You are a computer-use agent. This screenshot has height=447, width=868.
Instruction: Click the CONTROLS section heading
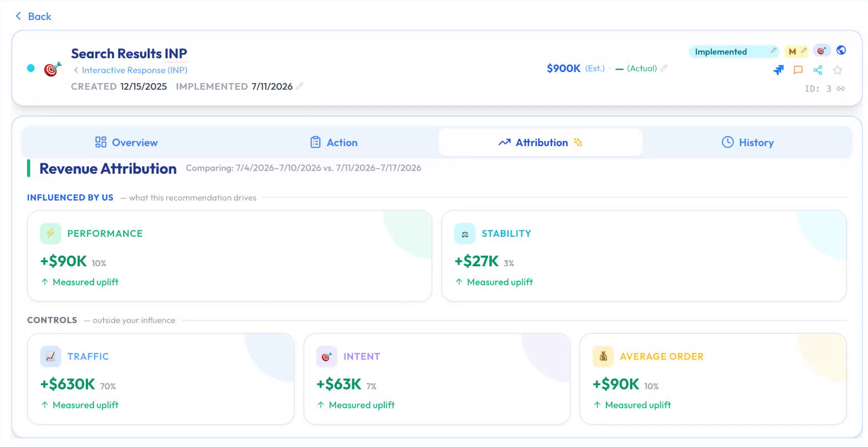point(52,320)
